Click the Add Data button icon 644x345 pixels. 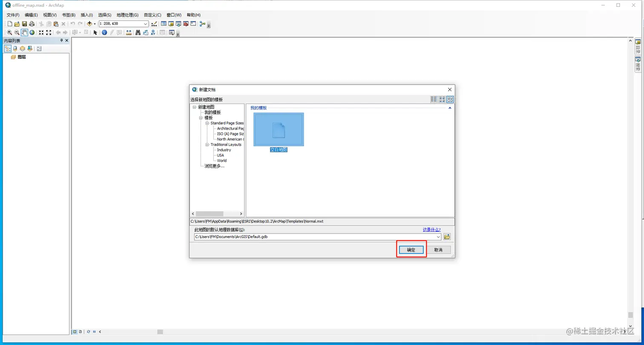point(89,24)
